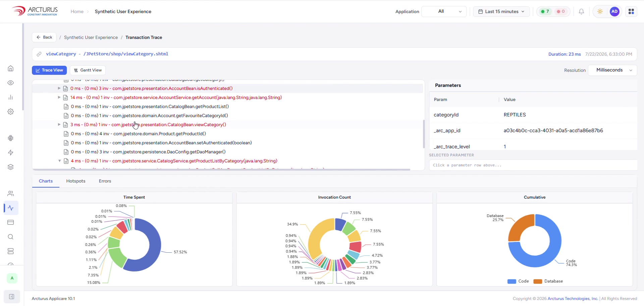Click the green 'A' avatar in sidebar

12,278
